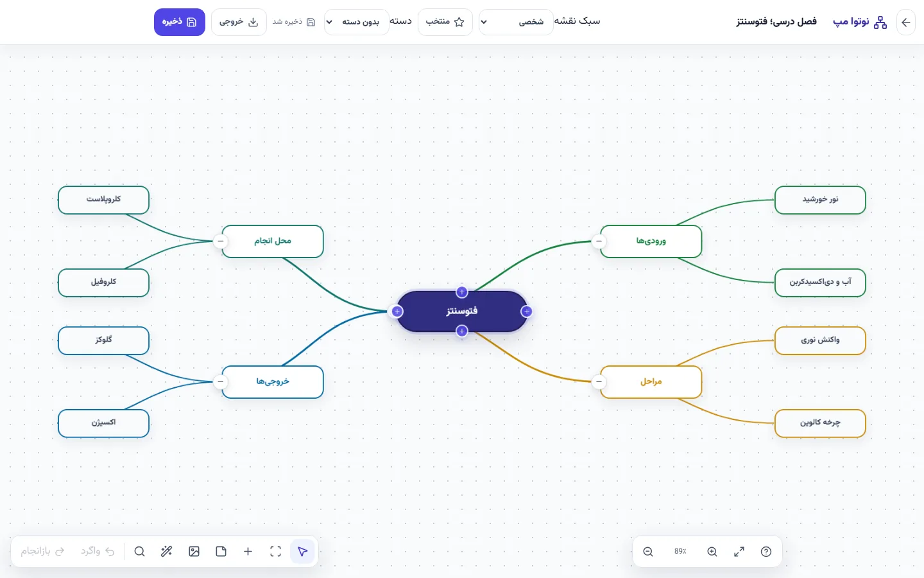Select the گلوکز node
Image resolution: width=924 pixels, height=578 pixels.
[103, 340]
